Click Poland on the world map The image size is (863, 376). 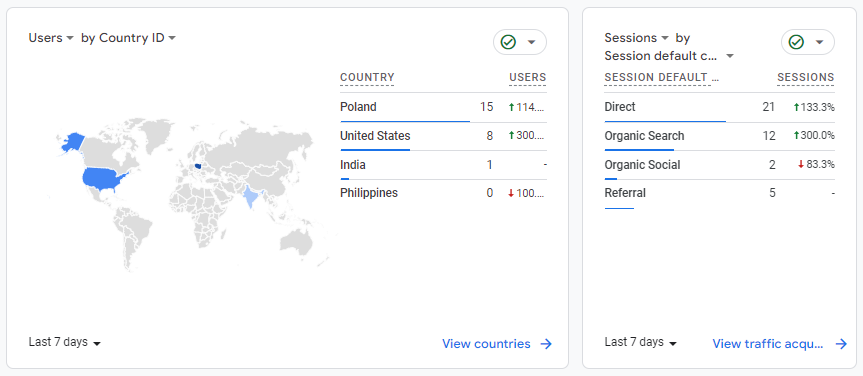pos(198,166)
